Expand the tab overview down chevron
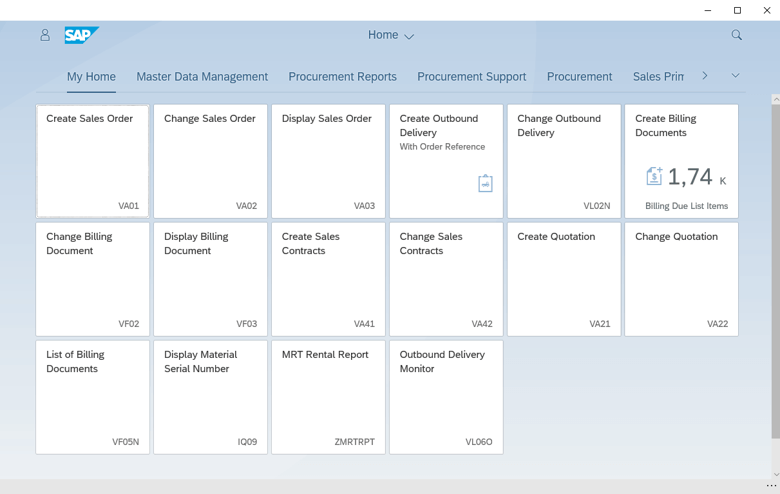This screenshot has height=494, width=780. tap(735, 76)
